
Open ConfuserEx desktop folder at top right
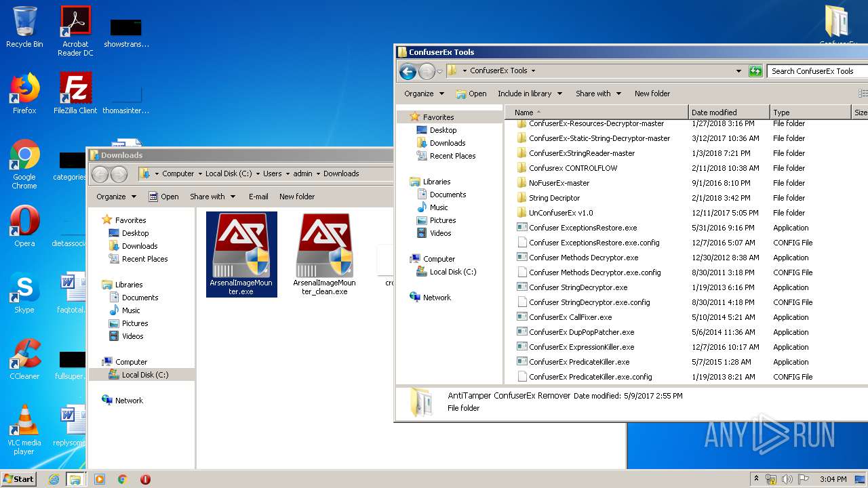pos(838,26)
